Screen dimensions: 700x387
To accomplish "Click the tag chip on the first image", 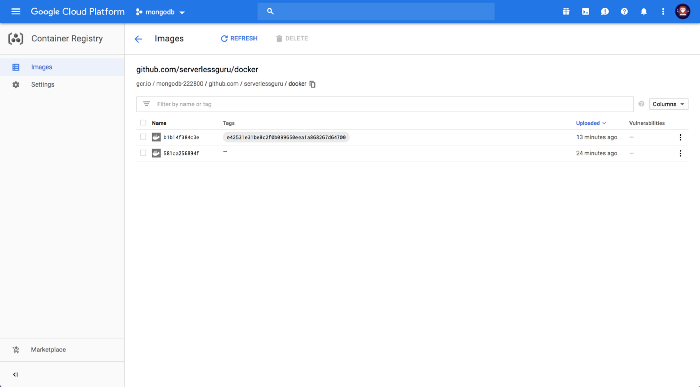I will pyautogui.click(x=286, y=137).
